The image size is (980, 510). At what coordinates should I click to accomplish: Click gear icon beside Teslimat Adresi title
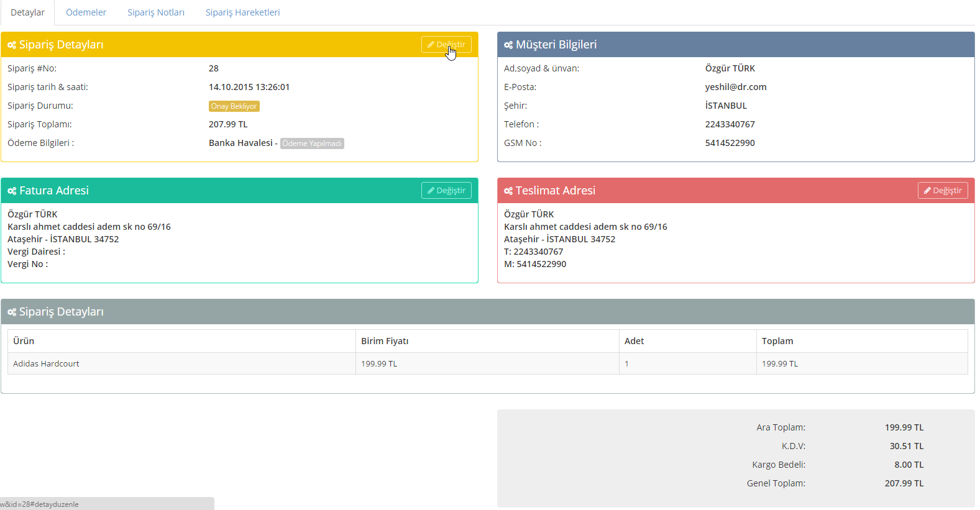pyautogui.click(x=508, y=191)
